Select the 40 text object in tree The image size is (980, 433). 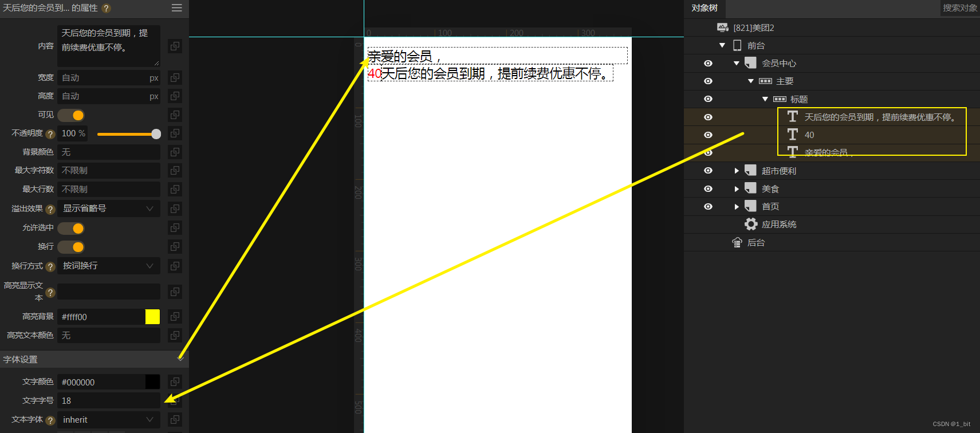point(809,135)
